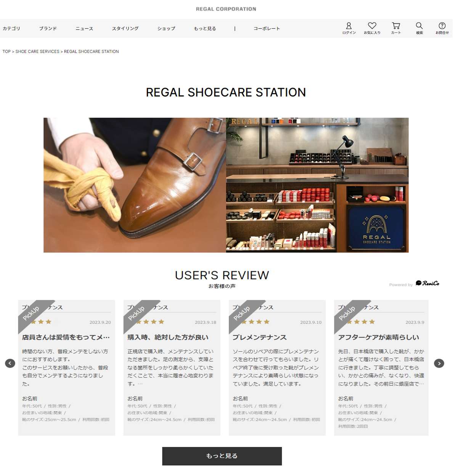Image resolution: width=453 pixels, height=476 pixels.
Task: Open the shopping cart icon (カート)
Action: (x=396, y=28)
